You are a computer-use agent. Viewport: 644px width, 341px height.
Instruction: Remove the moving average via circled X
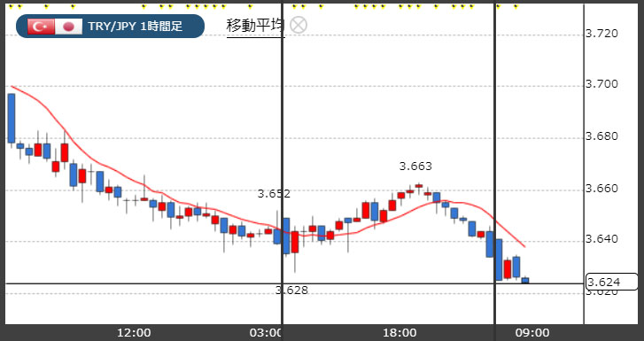click(299, 25)
